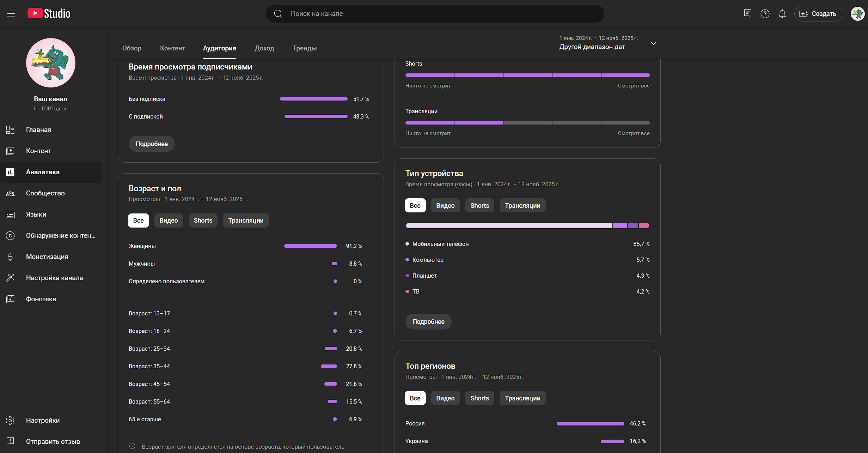Click the notifications bell icon
Viewport: 868px width, 453px height.
coord(782,14)
